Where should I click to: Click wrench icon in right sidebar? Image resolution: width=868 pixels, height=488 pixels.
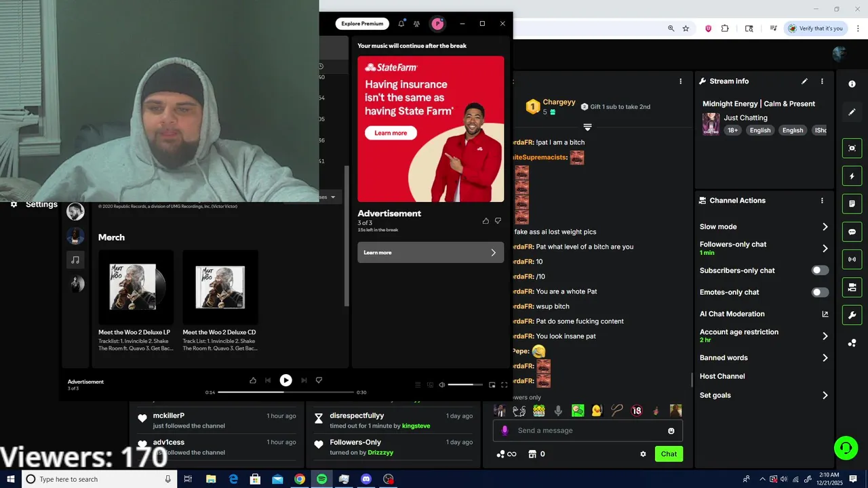852,315
